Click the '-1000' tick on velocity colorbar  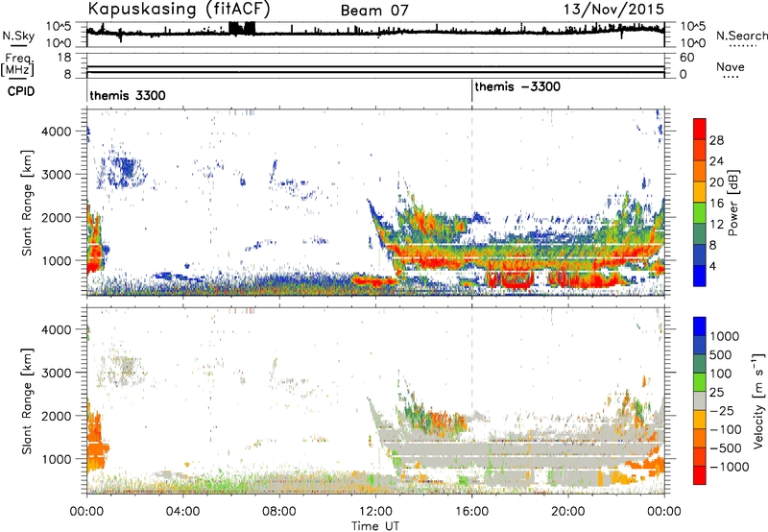pos(730,467)
